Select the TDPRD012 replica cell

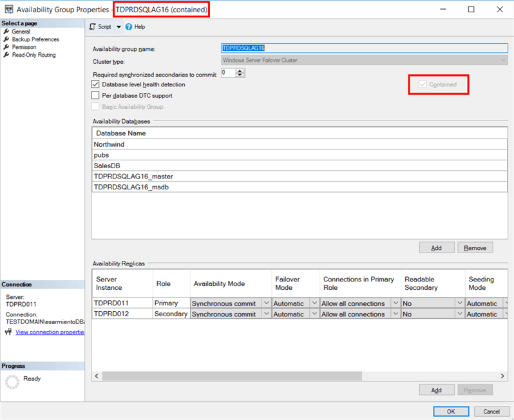click(122, 314)
